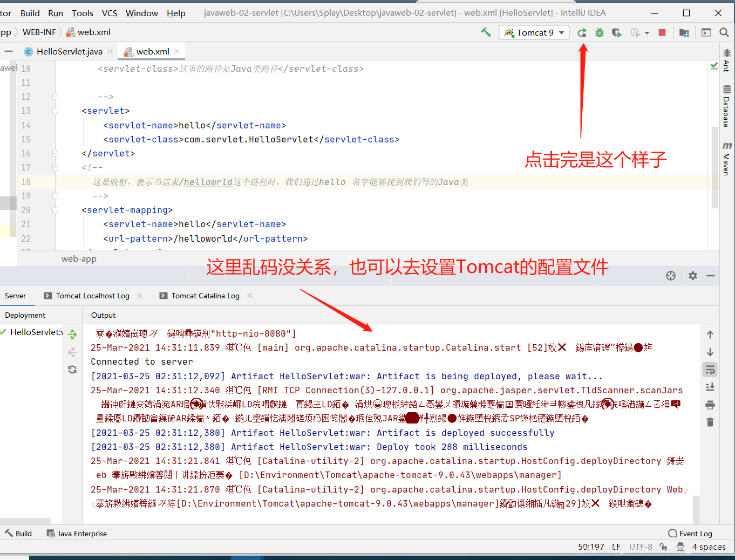Image resolution: width=735 pixels, height=560 pixels.
Task: Toggle soft-wrap in the console output
Action: tap(710, 370)
